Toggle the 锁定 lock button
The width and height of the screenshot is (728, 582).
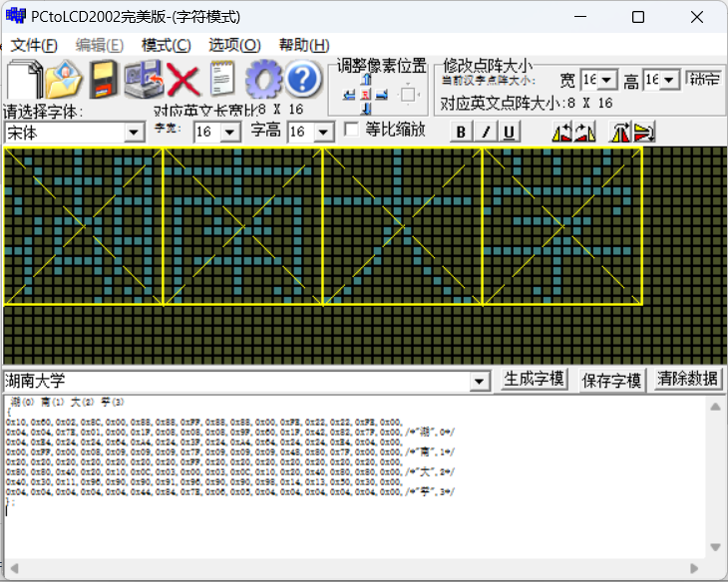click(x=704, y=80)
